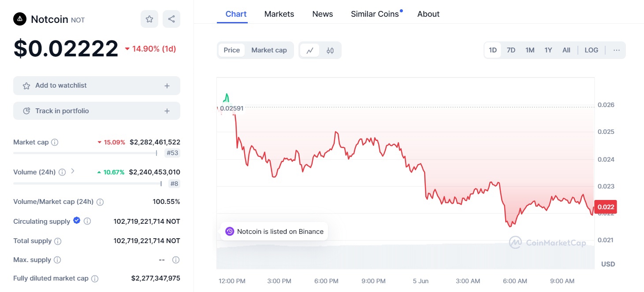Viewport: 644px width, 292px height.
Task: Click the Max. supply info icon
Action: 57,260
